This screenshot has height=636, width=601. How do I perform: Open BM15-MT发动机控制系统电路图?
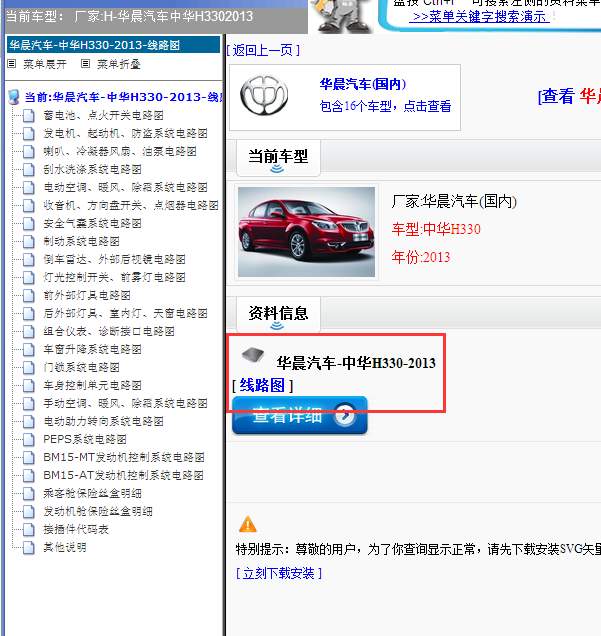(124, 458)
